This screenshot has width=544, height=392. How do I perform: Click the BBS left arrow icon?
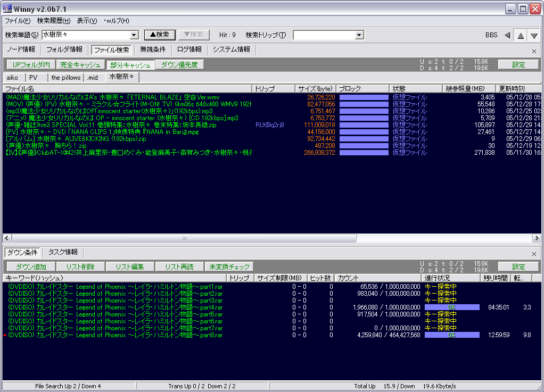click(x=507, y=35)
